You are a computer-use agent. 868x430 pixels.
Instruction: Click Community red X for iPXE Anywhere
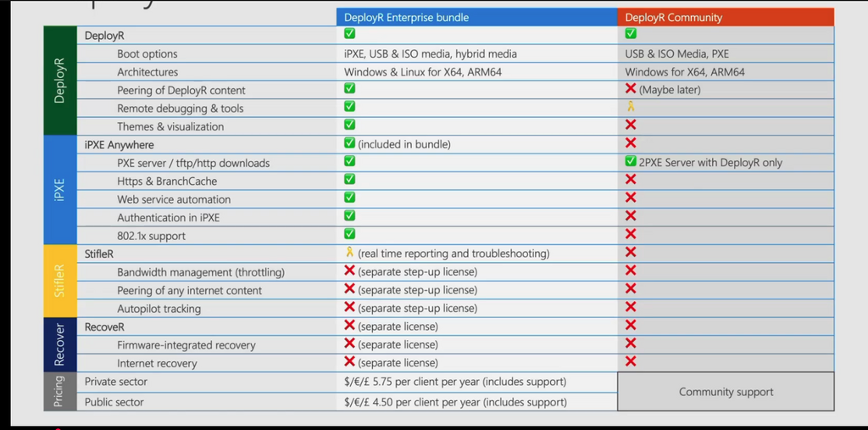pos(631,143)
